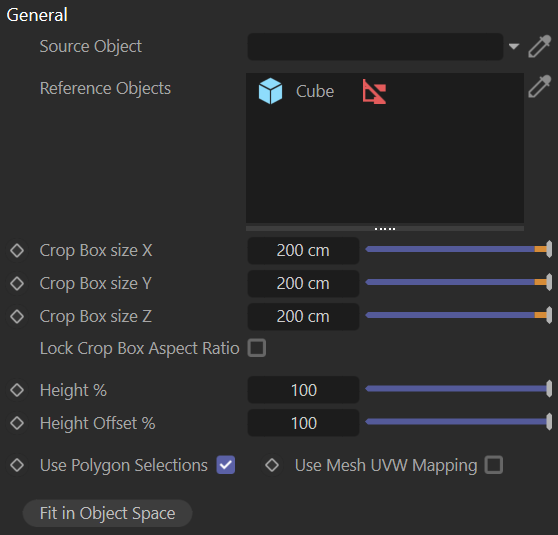Uncheck Use Polygon Selections checkbox
Image resolution: width=558 pixels, height=535 pixels.
[226, 465]
